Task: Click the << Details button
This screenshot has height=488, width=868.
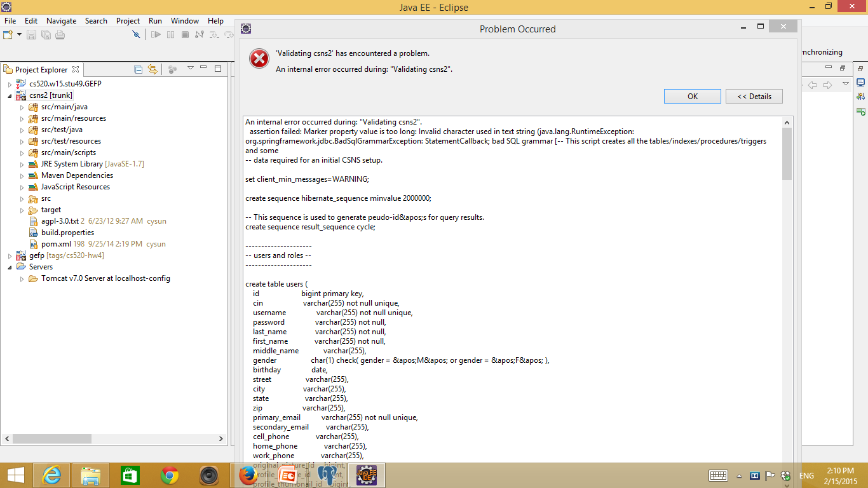Action: tap(754, 97)
